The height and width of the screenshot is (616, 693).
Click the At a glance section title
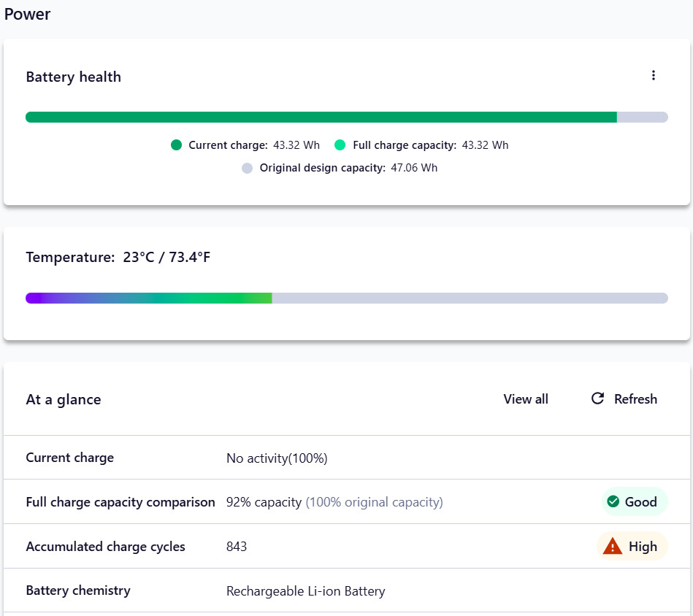point(64,399)
